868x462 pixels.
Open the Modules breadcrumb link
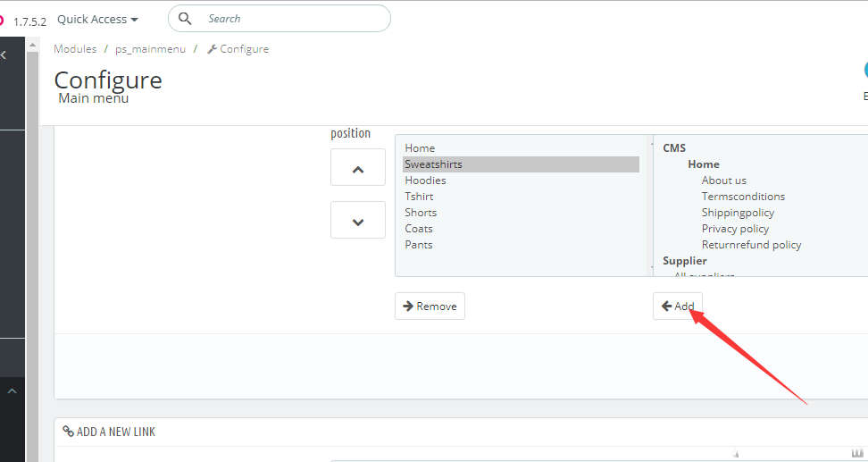(x=75, y=49)
